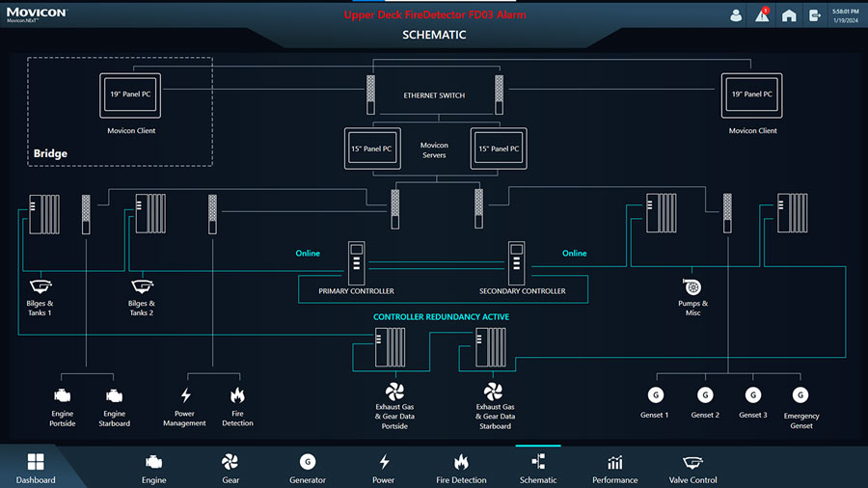Click the Primary Controller device icon
868x488 pixels.
(x=356, y=263)
